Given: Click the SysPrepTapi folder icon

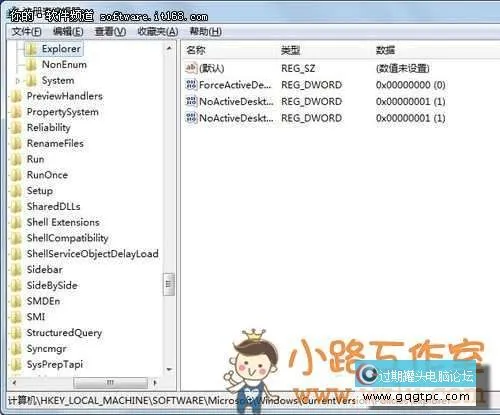Looking at the screenshot, I should pyautogui.click(x=16, y=364).
